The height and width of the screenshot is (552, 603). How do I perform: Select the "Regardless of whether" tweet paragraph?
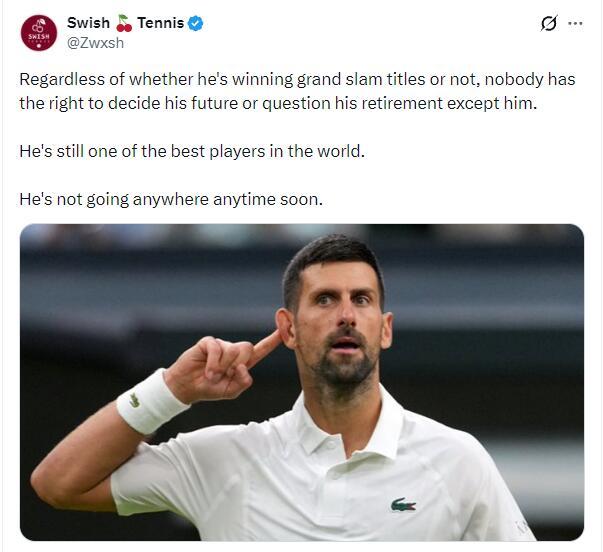[297, 91]
